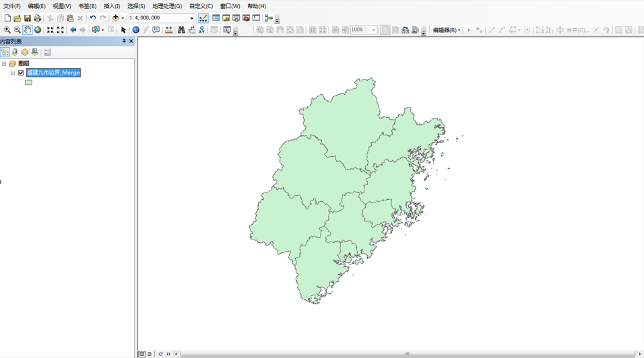
Task: Click the Fixed Zoom In icon
Action: (50, 30)
